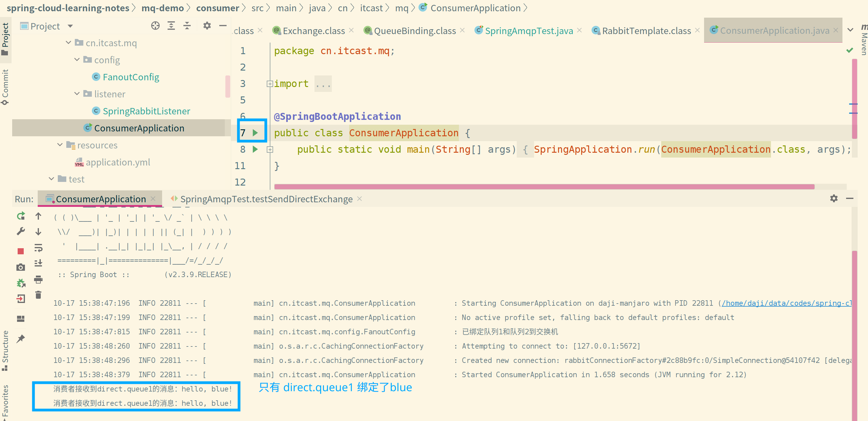Viewport: 868px width, 421px height.
Task: Toggle scroll-to-end in console output
Action: point(38,263)
